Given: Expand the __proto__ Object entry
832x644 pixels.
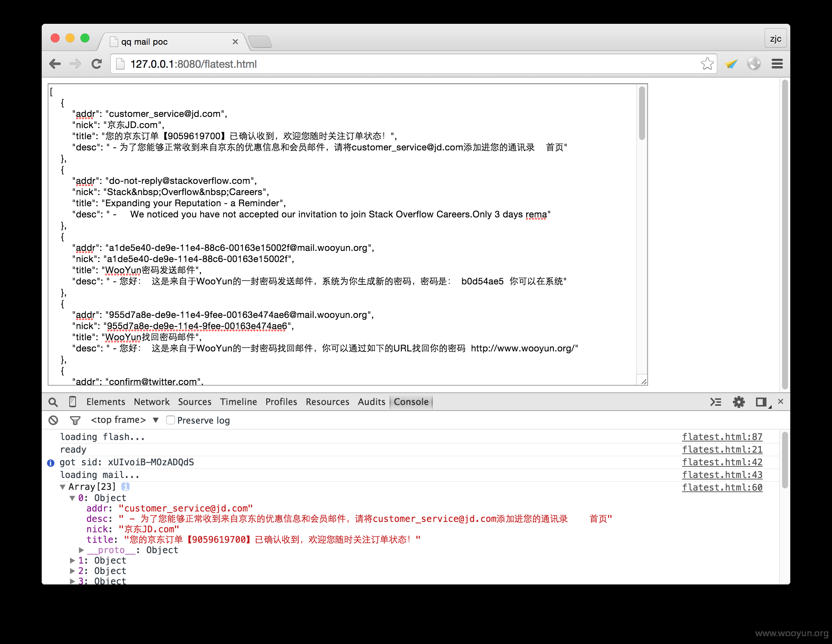Looking at the screenshot, I should 81,550.
